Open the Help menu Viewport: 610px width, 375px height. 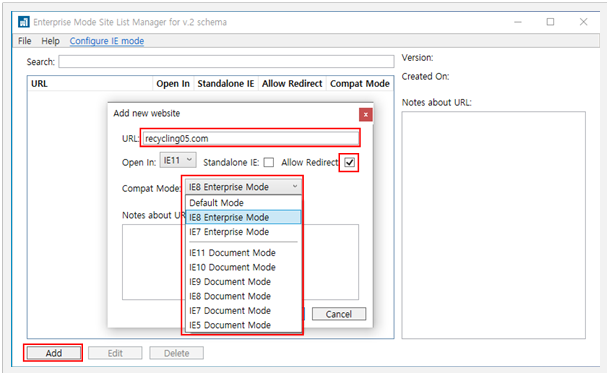point(51,41)
